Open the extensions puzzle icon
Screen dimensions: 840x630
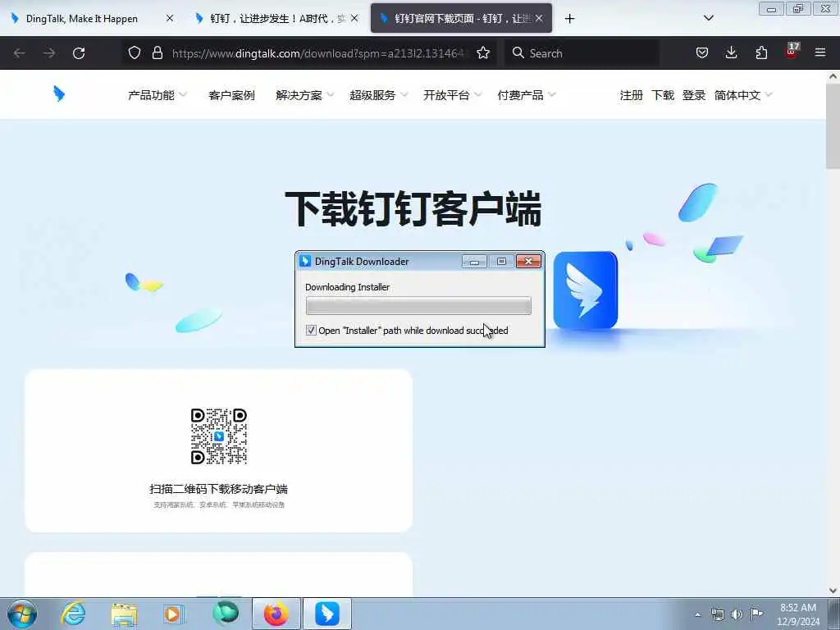point(761,52)
